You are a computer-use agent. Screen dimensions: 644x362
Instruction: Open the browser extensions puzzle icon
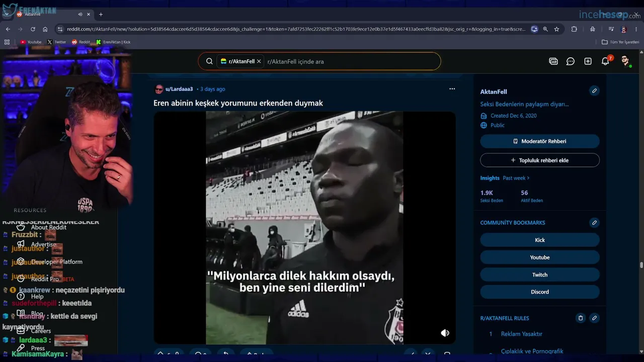[574, 29]
